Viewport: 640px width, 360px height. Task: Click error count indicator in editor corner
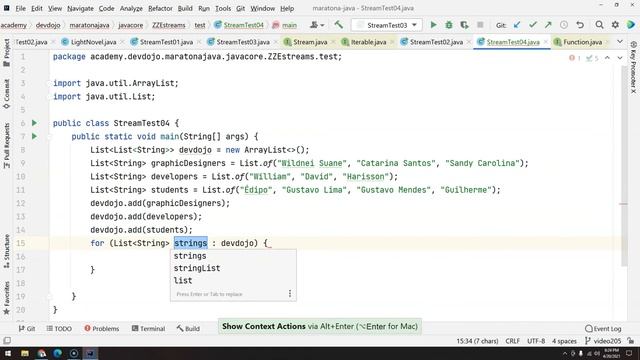click(574, 58)
